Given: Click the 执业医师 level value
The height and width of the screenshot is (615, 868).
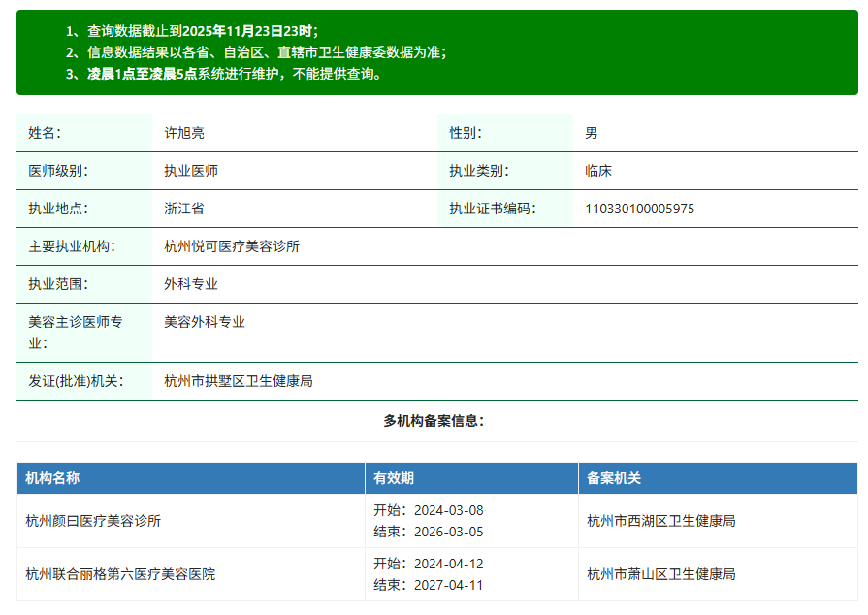Looking at the screenshot, I should (x=191, y=171).
